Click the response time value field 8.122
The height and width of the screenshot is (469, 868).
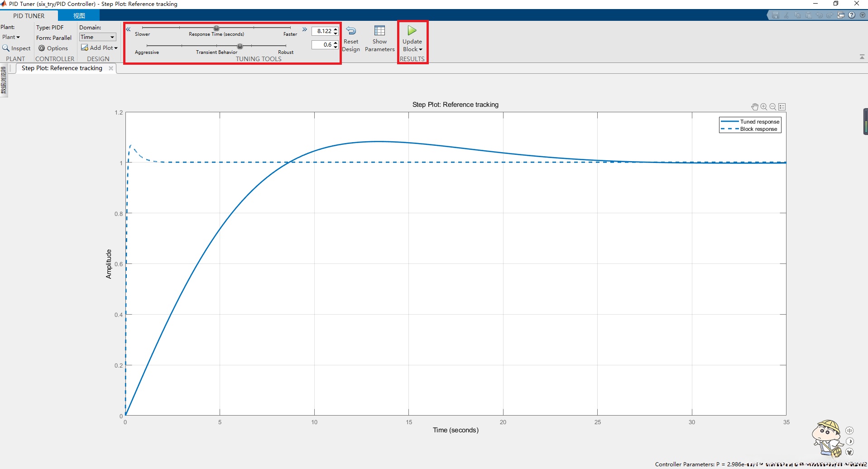tap(322, 31)
